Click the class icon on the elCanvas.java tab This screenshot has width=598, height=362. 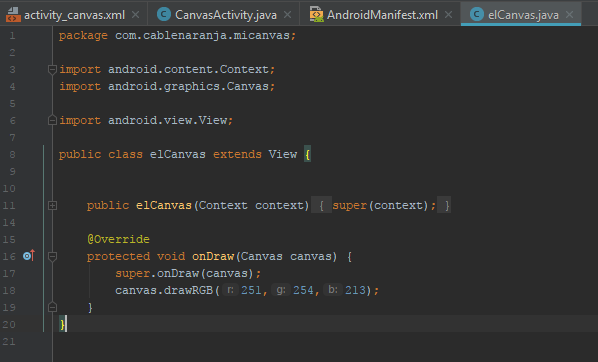pos(477,14)
